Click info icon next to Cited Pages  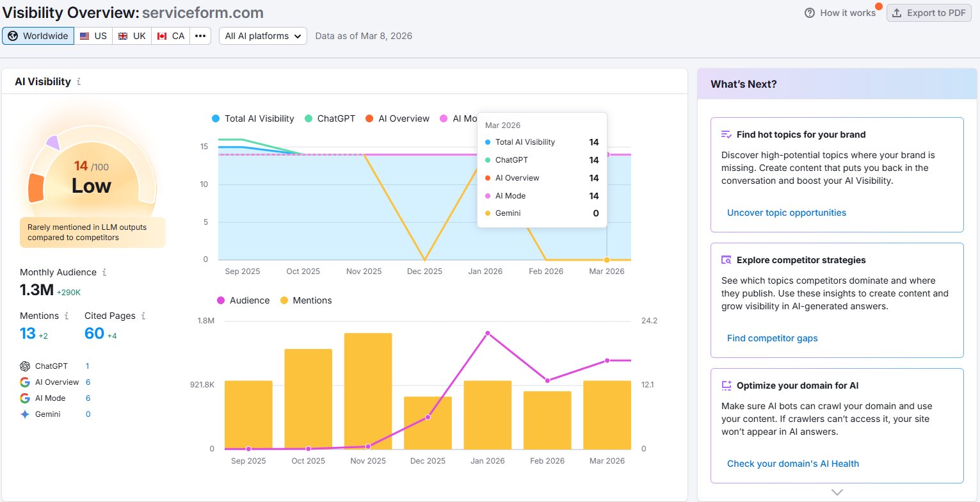(x=143, y=316)
